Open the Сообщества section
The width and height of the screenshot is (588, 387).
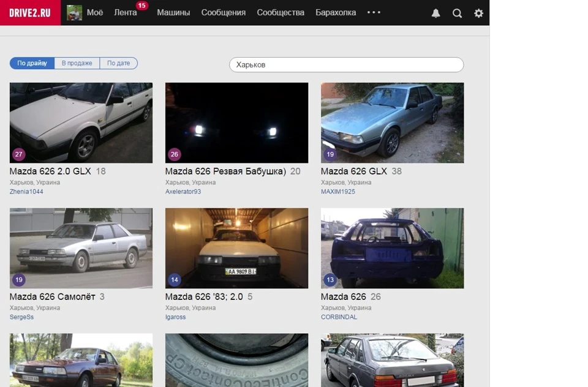point(281,13)
